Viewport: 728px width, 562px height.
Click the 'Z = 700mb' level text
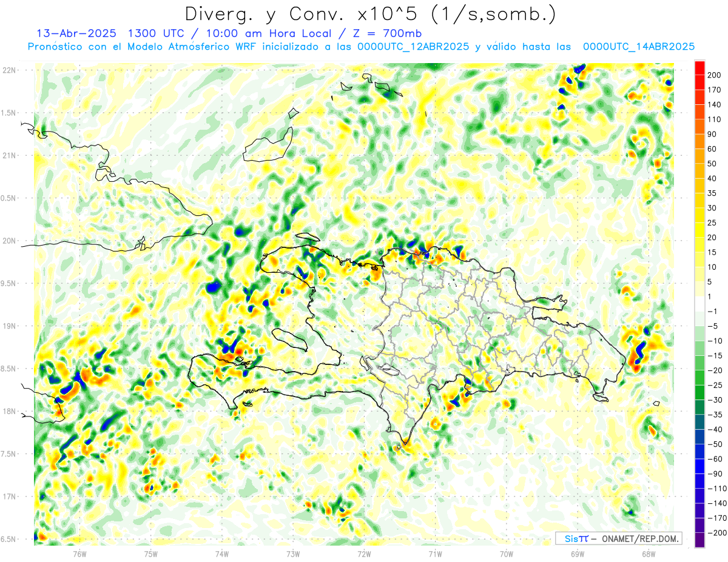tap(388, 33)
